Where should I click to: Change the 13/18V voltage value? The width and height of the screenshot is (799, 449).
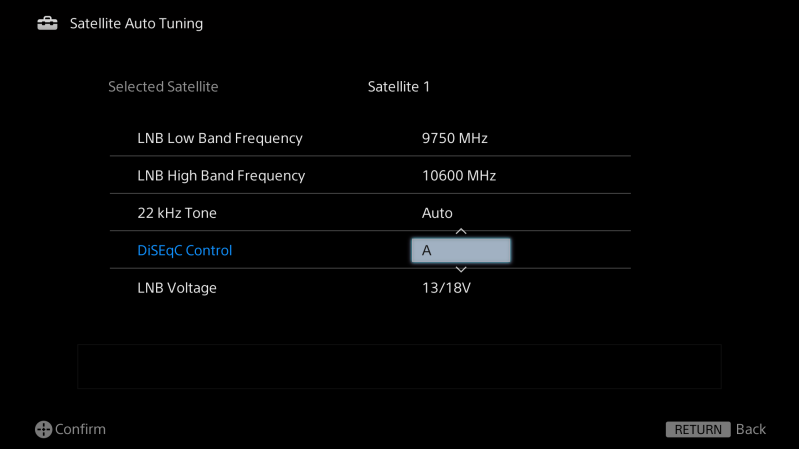point(446,288)
